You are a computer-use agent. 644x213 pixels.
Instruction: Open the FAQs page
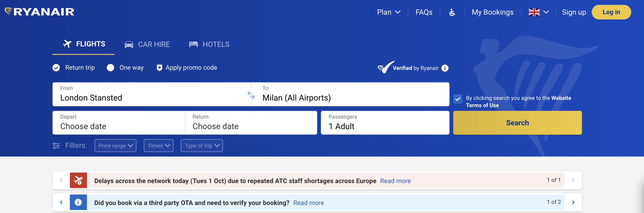424,12
